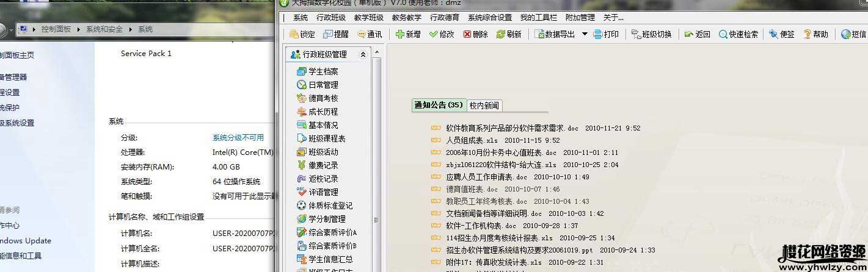Open 2006年10月份卡务中心值班表.doc
Image resolution: width=868 pixels, height=272 pixels.
(x=501, y=152)
